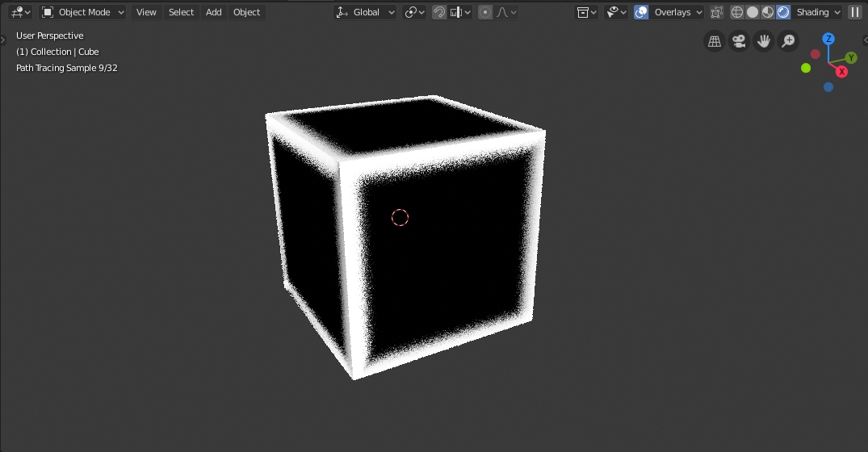
Task: Open the proportional falloff curve dropdown
Action: 506,12
